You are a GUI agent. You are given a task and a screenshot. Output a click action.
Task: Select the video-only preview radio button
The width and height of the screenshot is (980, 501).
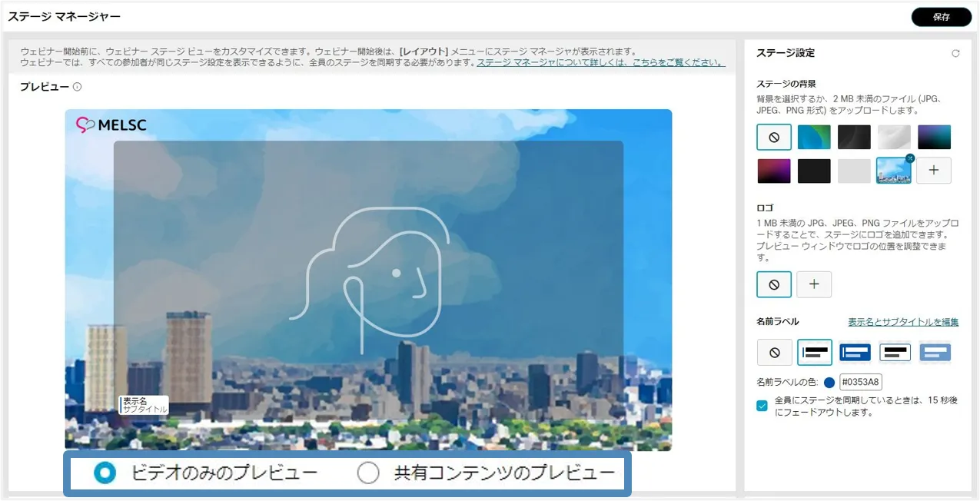[105, 473]
